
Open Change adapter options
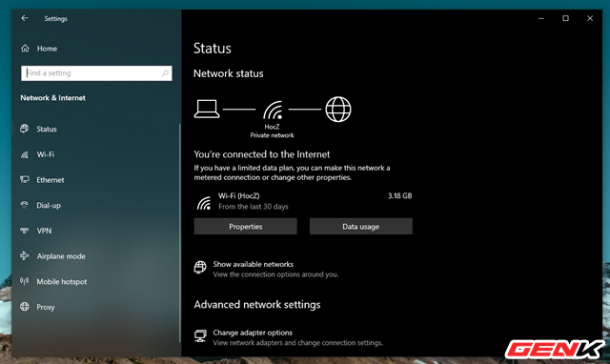pyautogui.click(x=253, y=333)
